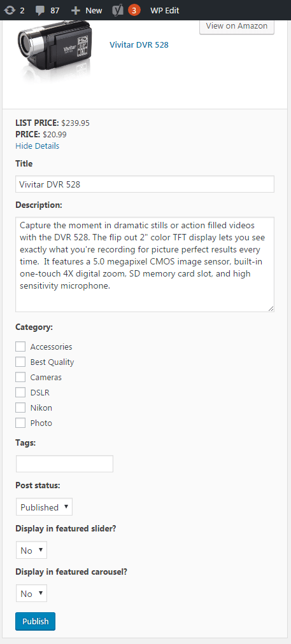This screenshot has height=644, width=291.
Task: Check the Accessories category box
Action: tap(20, 346)
